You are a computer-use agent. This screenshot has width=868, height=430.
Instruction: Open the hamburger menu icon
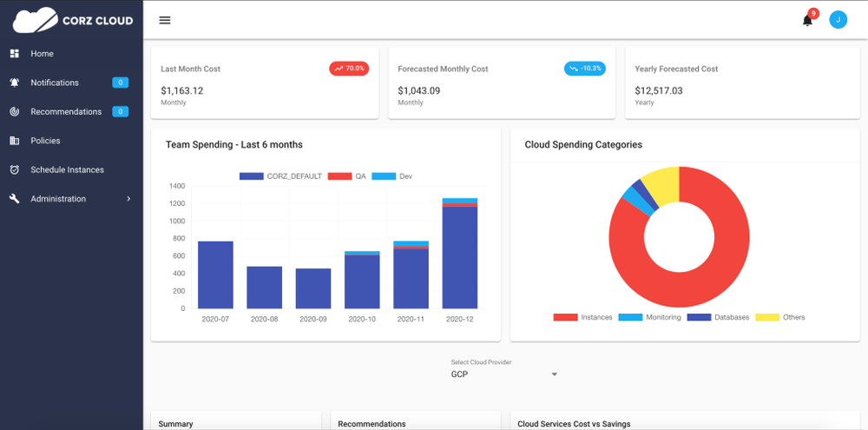(x=164, y=21)
